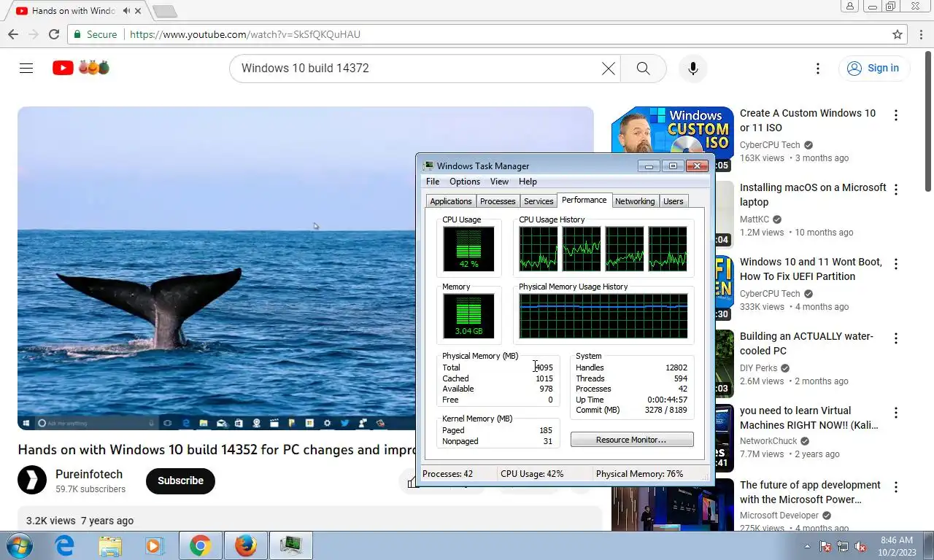Open the Windows Start menu orb

click(x=20, y=545)
